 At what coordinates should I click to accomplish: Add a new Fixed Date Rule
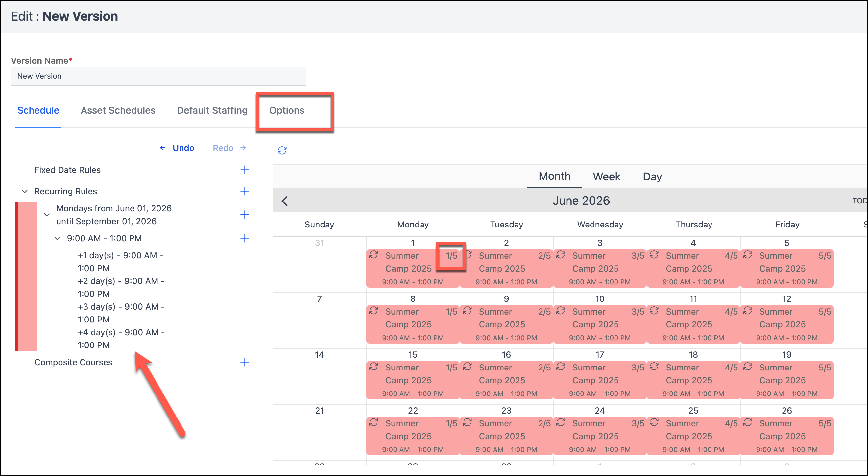[x=245, y=170]
